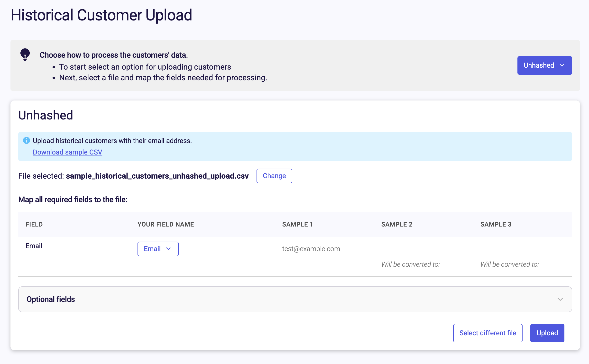Click the selected CSV file name

pos(157,176)
